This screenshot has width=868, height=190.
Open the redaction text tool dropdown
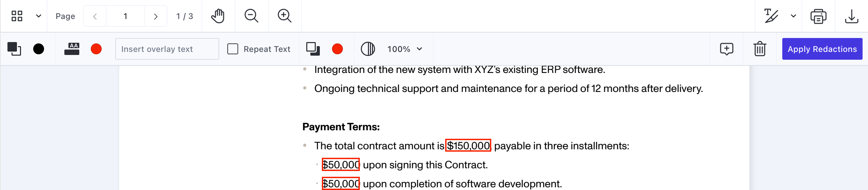[x=793, y=16]
